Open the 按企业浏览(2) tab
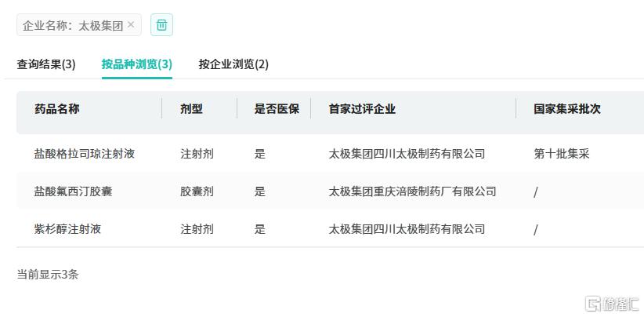The image size is (644, 317). point(233,64)
